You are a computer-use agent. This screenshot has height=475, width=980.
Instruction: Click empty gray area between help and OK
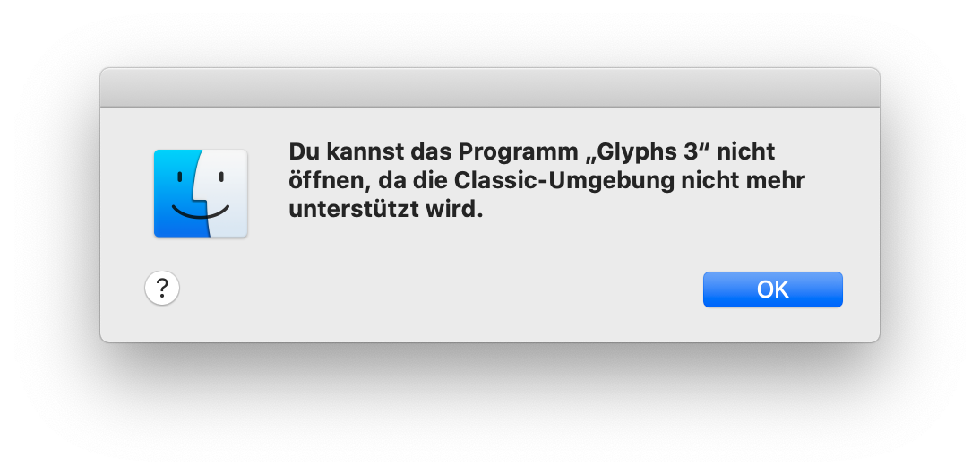point(437,289)
